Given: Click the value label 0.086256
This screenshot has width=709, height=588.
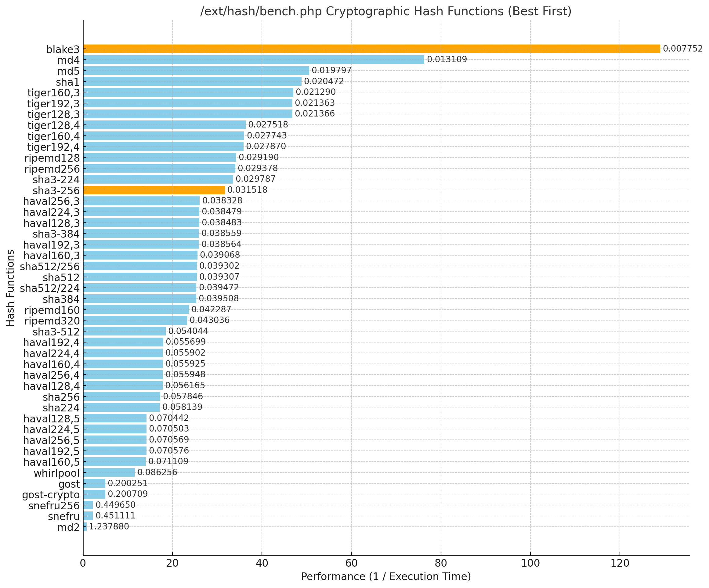Looking at the screenshot, I should point(157,472).
